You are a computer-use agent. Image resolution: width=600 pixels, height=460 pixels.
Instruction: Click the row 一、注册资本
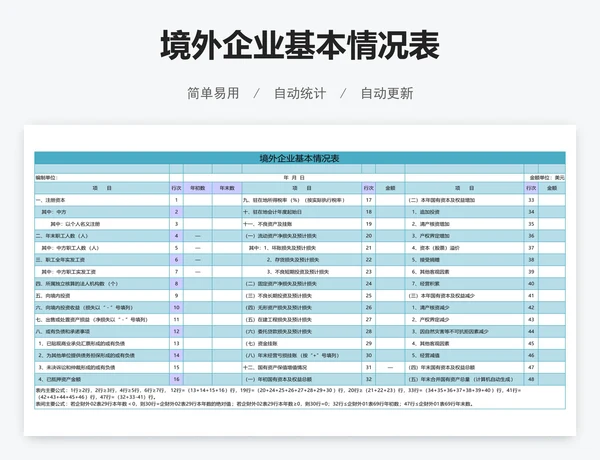click(x=102, y=200)
